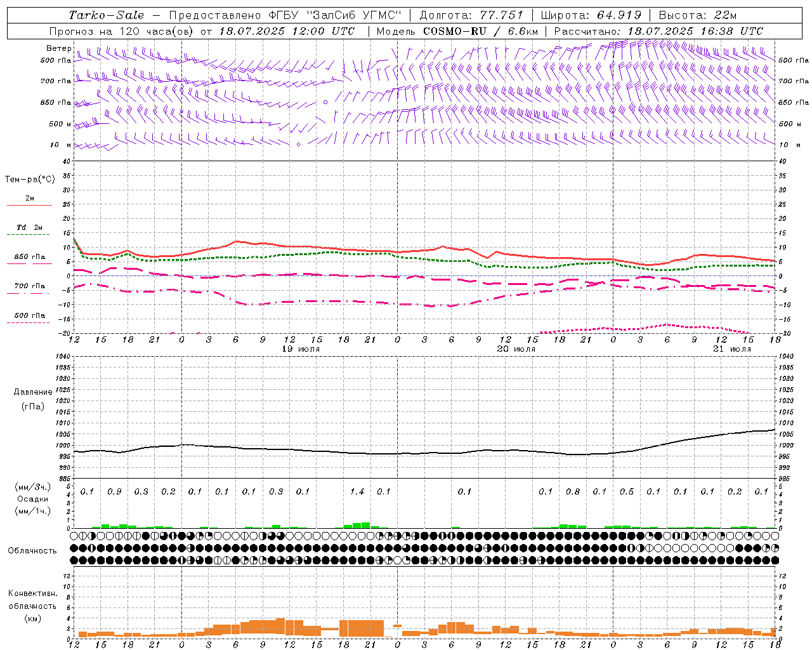Click the Ветер wind panel label

(x=59, y=48)
